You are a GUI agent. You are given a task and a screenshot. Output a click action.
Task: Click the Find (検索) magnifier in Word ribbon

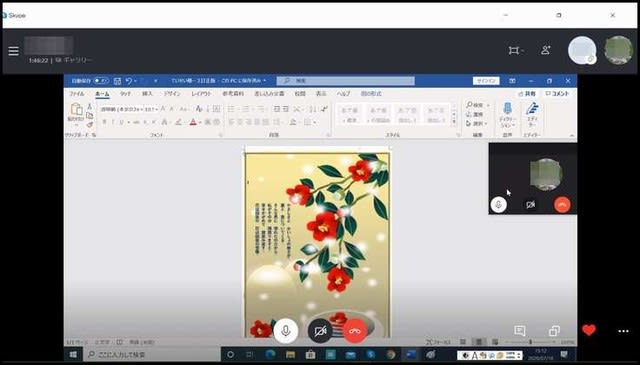point(469,105)
